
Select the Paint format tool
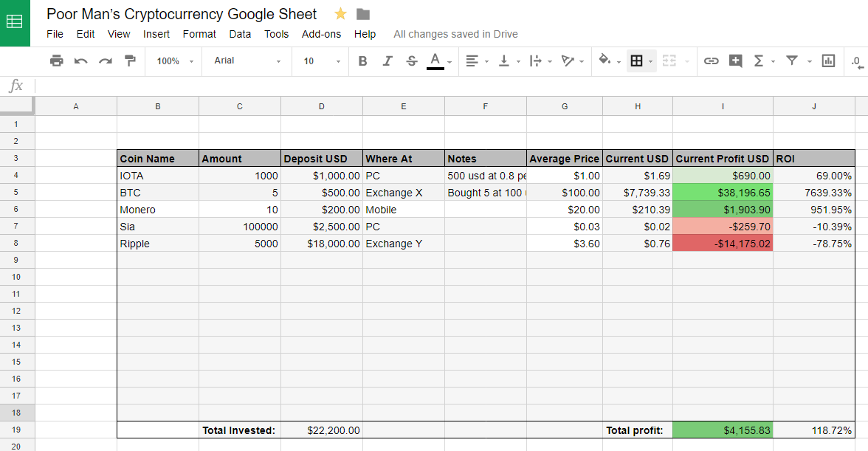[130, 61]
